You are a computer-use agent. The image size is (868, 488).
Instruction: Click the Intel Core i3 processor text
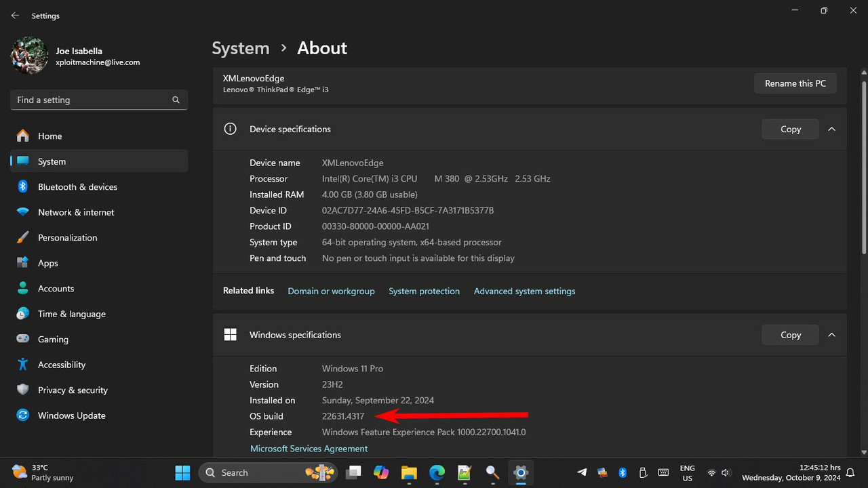click(x=436, y=179)
